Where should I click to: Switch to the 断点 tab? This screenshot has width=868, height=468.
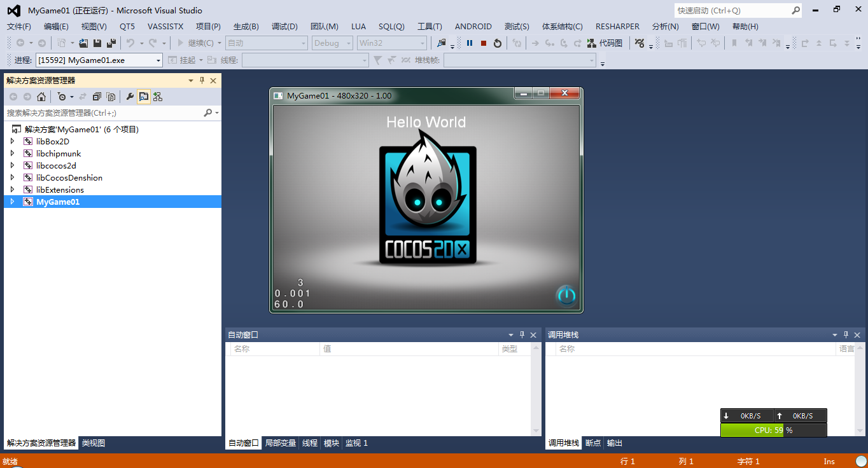(593, 443)
